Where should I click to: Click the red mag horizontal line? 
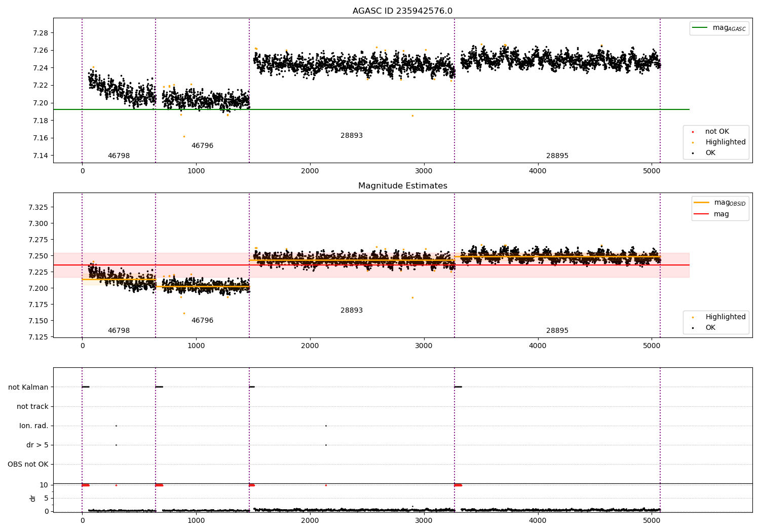click(x=371, y=265)
